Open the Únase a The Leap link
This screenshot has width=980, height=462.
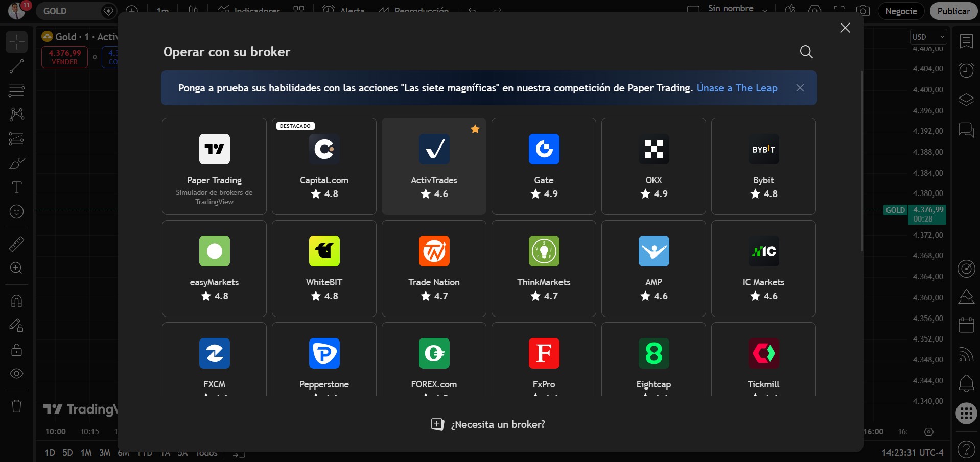(737, 88)
